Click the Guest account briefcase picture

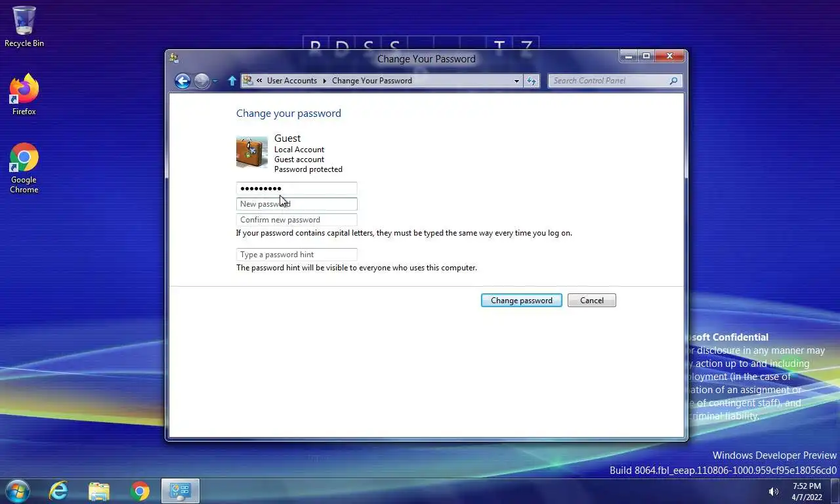coord(252,152)
